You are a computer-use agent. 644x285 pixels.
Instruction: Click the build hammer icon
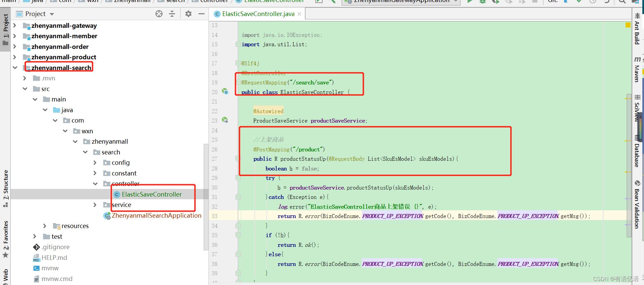point(332,1)
